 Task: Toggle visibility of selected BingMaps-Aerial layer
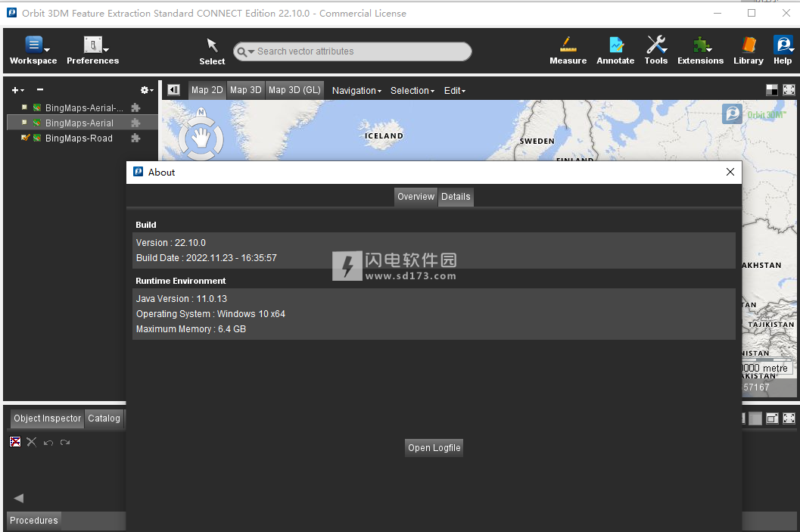tap(24, 123)
